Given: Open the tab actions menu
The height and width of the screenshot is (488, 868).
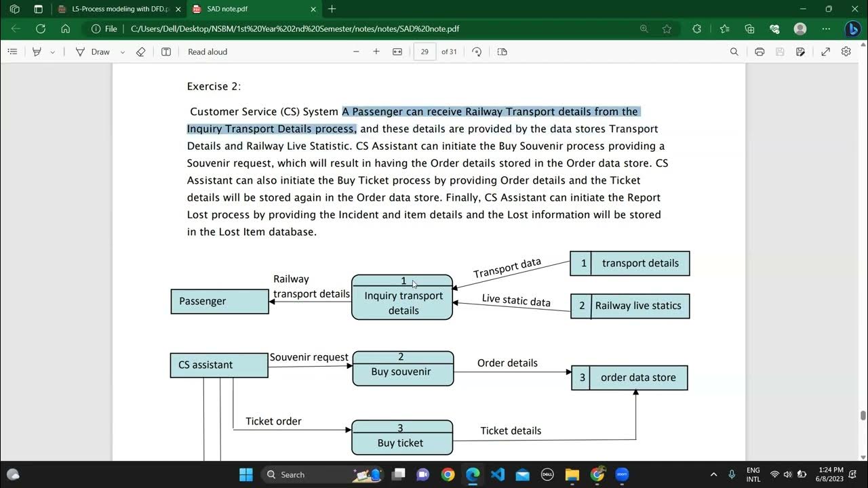Looking at the screenshot, I should pyautogui.click(x=38, y=9).
